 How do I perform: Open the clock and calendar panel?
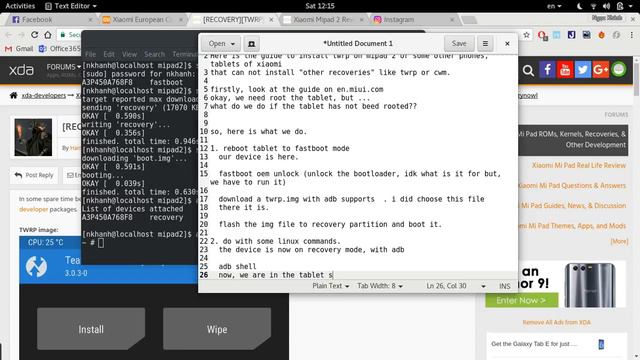point(320,6)
